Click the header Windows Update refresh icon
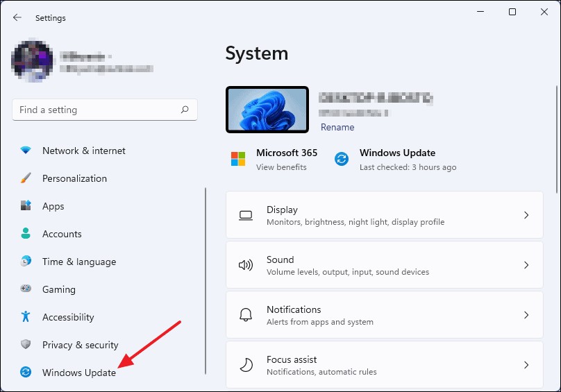 342,159
